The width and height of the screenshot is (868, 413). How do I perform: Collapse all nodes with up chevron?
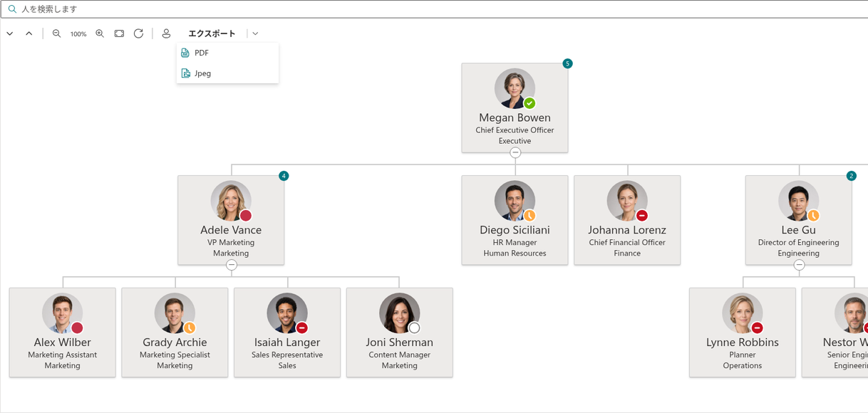tap(29, 33)
